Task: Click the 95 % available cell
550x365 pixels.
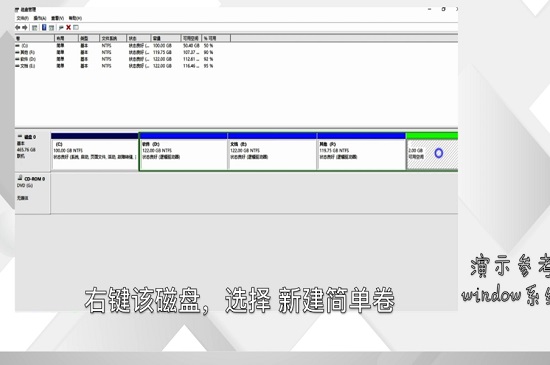Action: pyautogui.click(x=208, y=66)
